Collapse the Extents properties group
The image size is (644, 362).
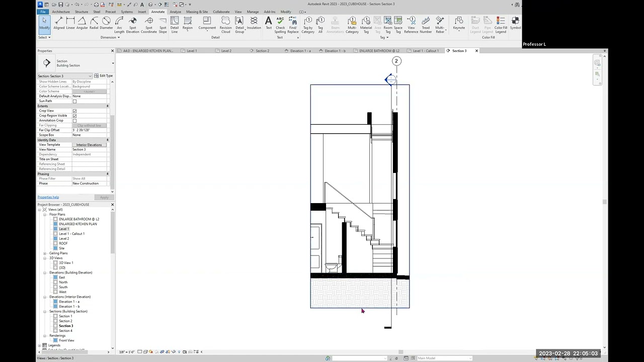[x=107, y=106]
